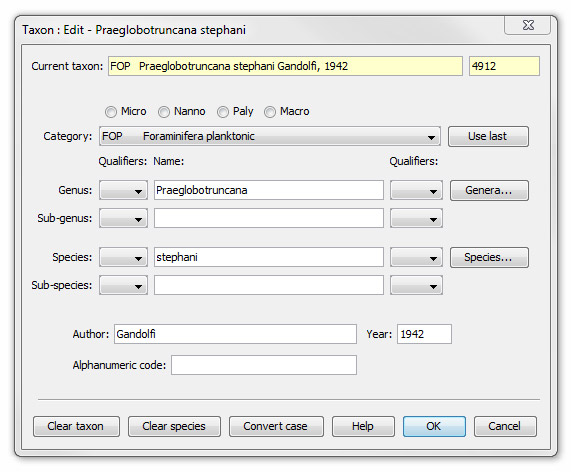Confirm changes with the OK button
Screen dimensions: 571x472
(x=434, y=426)
